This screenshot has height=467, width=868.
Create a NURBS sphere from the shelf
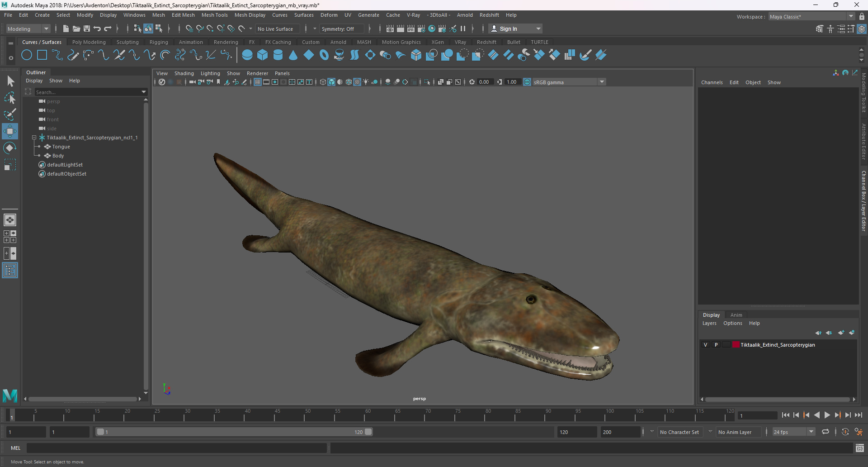pos(247,55)
